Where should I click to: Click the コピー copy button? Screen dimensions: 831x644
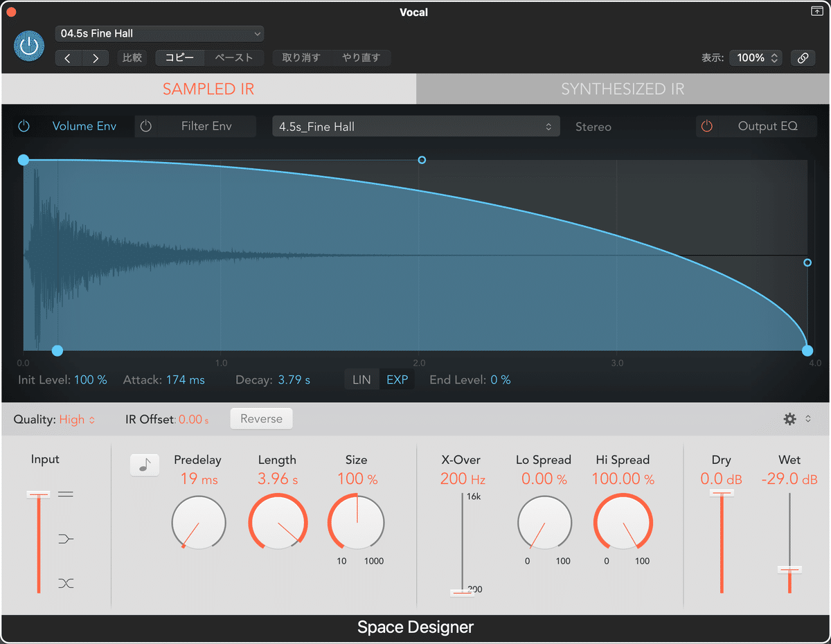pos(180,58)
